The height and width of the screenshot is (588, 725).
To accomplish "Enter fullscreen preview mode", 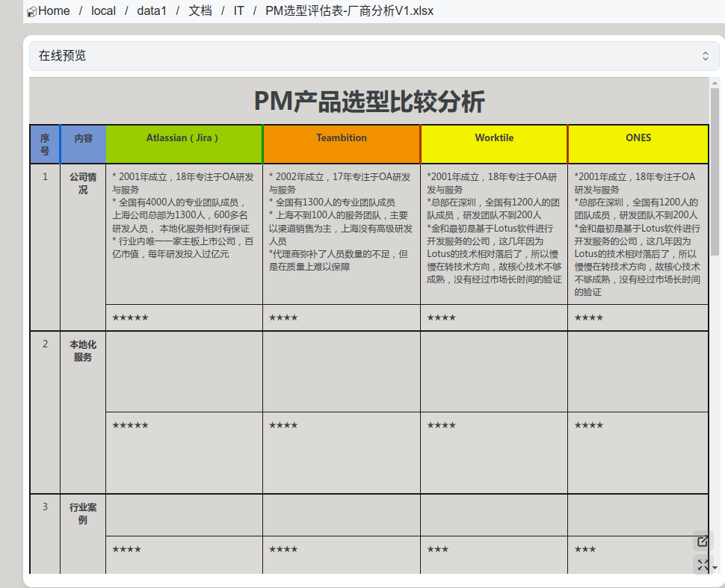I will pyautogui.click(x=703, y=566).
